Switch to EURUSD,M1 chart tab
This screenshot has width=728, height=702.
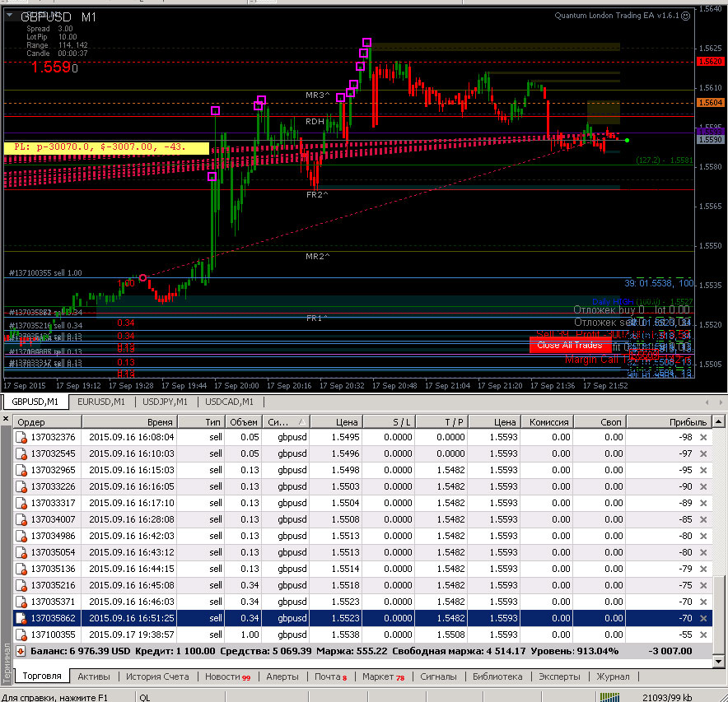101,402
